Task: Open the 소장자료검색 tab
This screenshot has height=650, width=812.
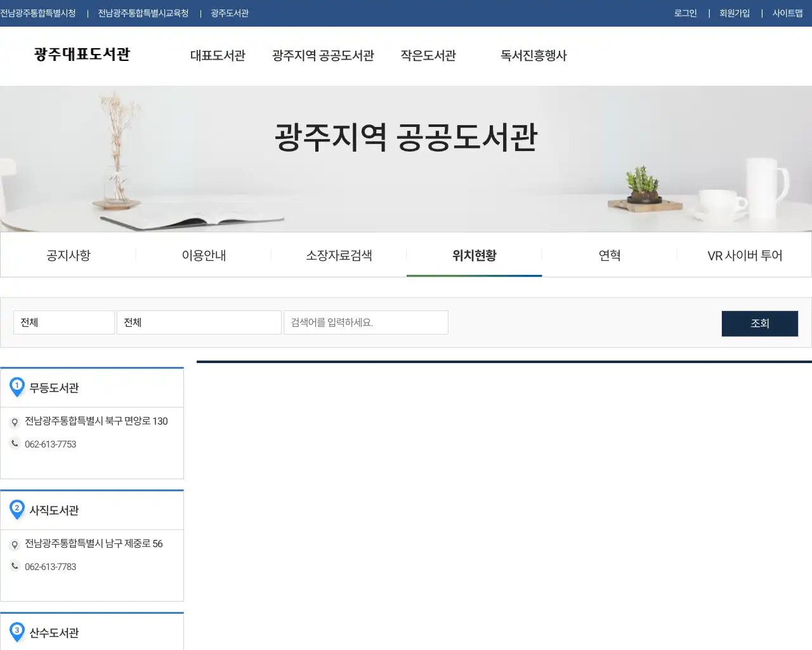Action: (339, 255)
